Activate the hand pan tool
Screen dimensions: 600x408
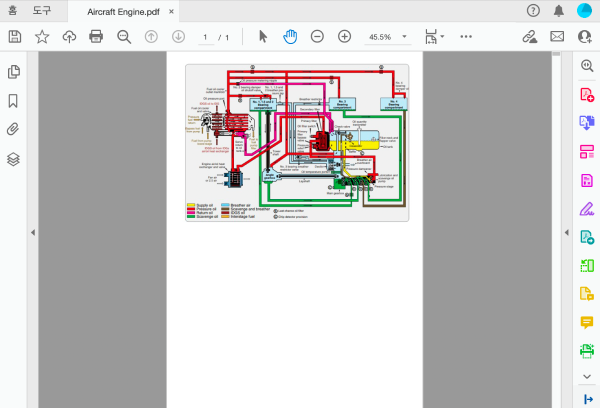tap(290, 37)
